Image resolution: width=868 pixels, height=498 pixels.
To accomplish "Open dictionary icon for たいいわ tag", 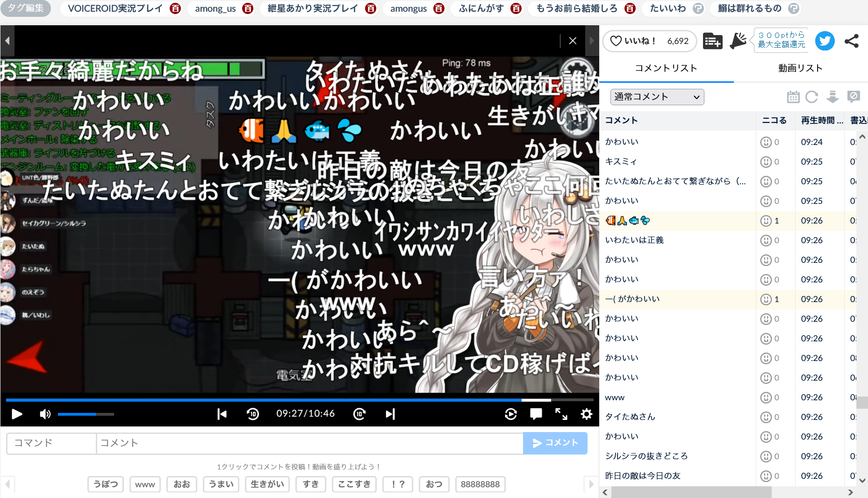I will point(698,8).
